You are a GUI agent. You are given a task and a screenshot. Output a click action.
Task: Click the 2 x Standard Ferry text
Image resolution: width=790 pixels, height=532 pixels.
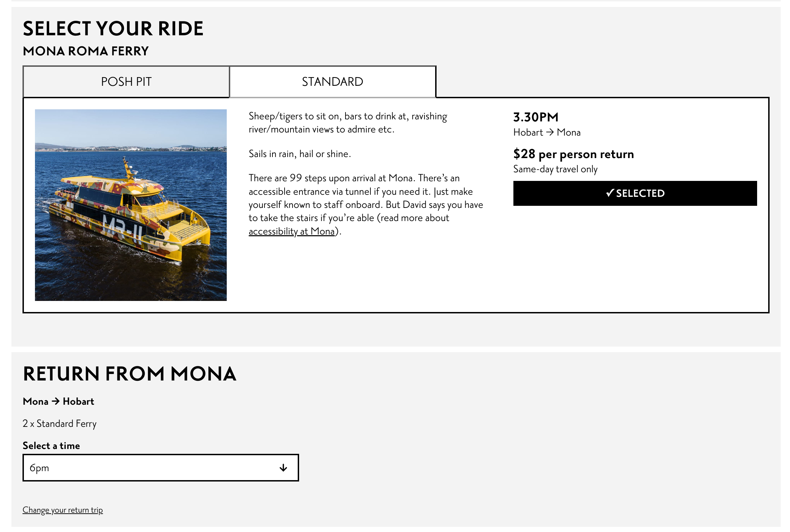(60, 424)
